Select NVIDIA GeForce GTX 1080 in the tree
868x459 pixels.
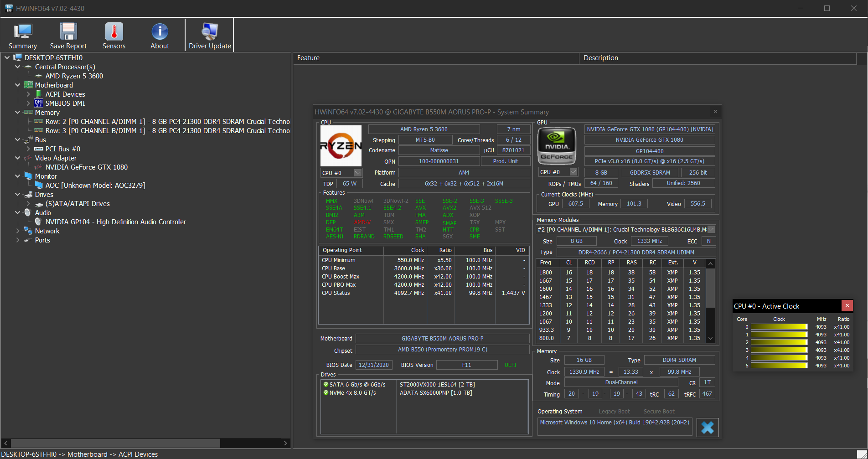pos(87,167)
